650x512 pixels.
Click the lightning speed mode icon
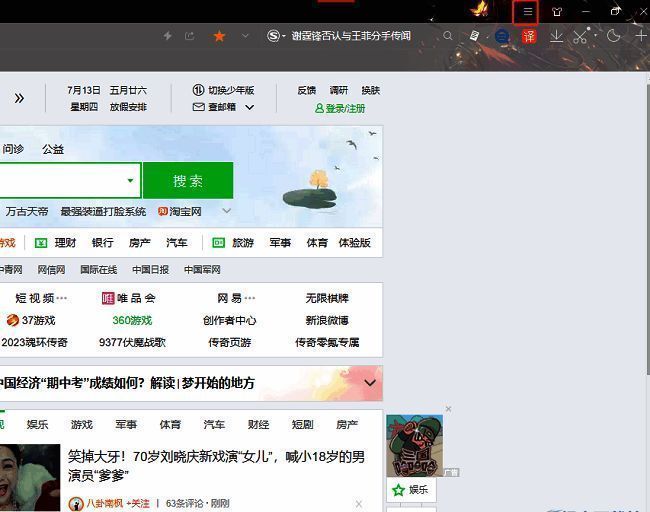click(x=167, y=36)
